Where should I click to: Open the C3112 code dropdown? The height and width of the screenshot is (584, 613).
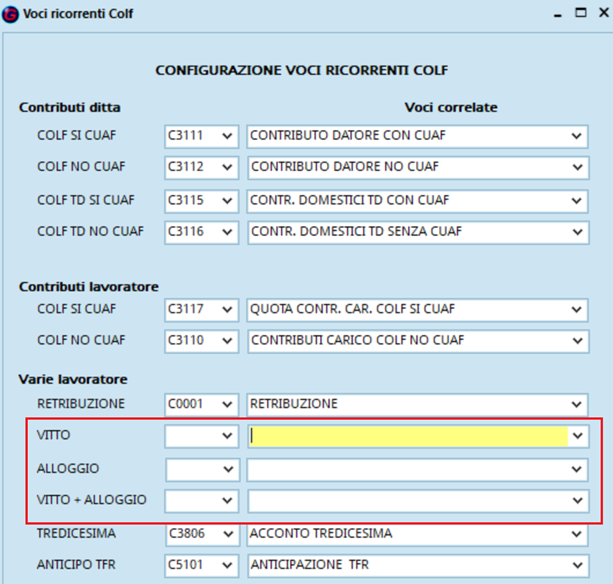tap(227, 167)
